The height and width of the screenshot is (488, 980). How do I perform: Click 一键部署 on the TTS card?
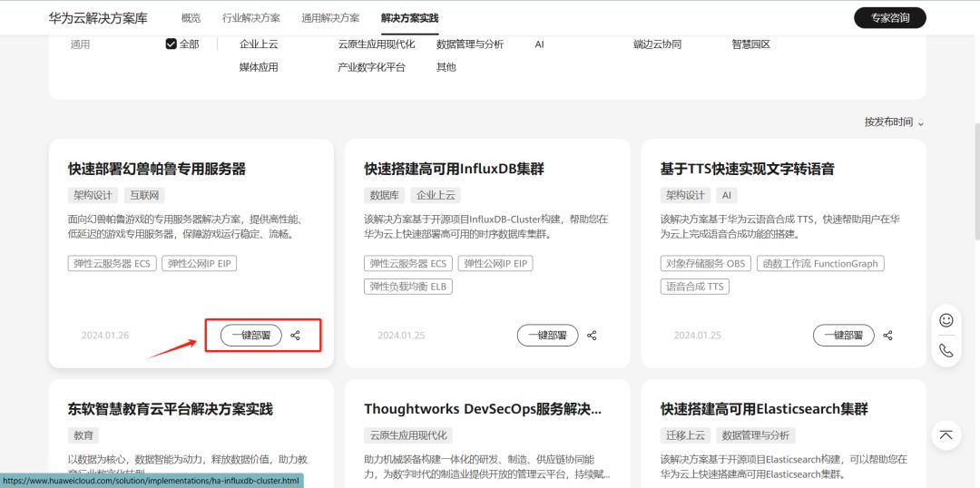(x=844, y=336)
